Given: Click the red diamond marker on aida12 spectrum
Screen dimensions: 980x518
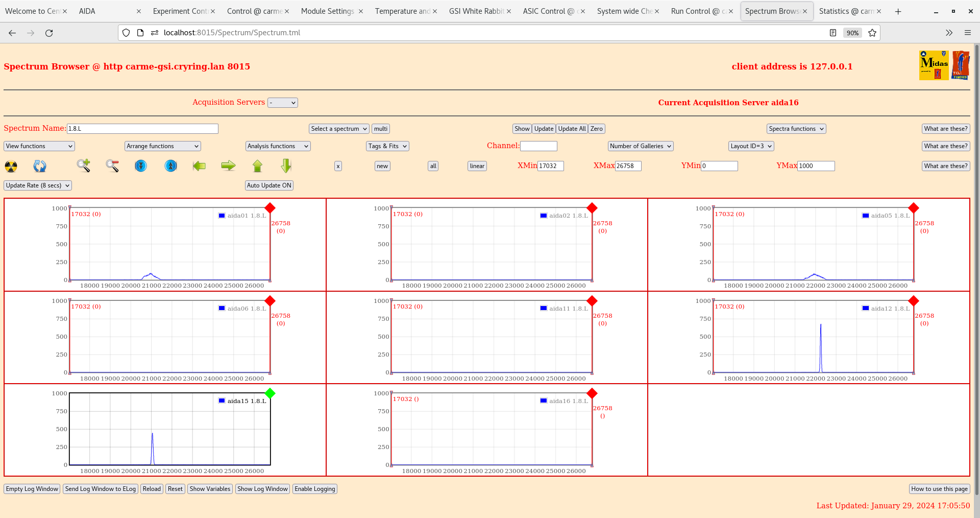Looking at the screenshot, I should 914,301.
